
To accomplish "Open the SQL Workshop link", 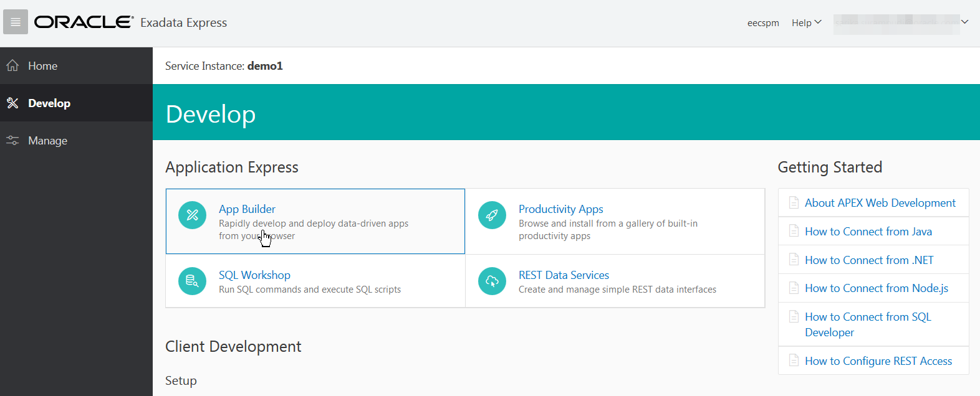I will pos(254,275).
